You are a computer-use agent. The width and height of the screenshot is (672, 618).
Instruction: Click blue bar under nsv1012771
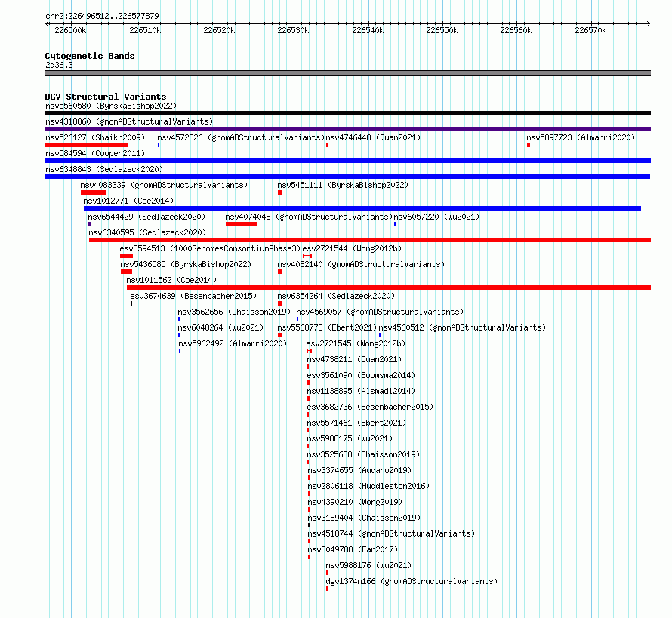coord(362,208)
